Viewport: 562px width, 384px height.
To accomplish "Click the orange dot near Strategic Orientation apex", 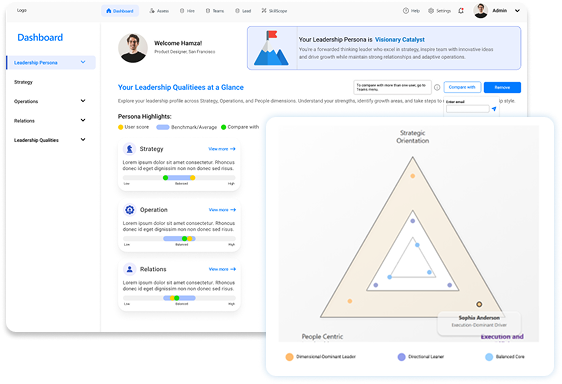I will click(x=413, y=176).
